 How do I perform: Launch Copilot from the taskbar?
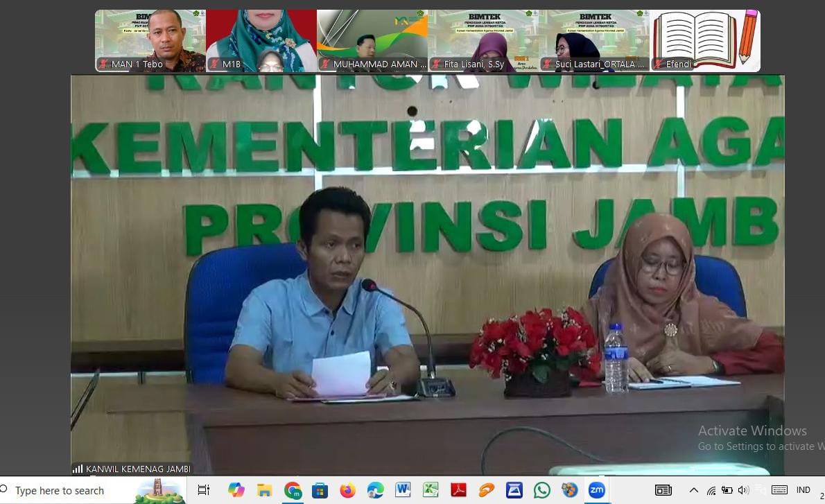click(x=236, y=490)
